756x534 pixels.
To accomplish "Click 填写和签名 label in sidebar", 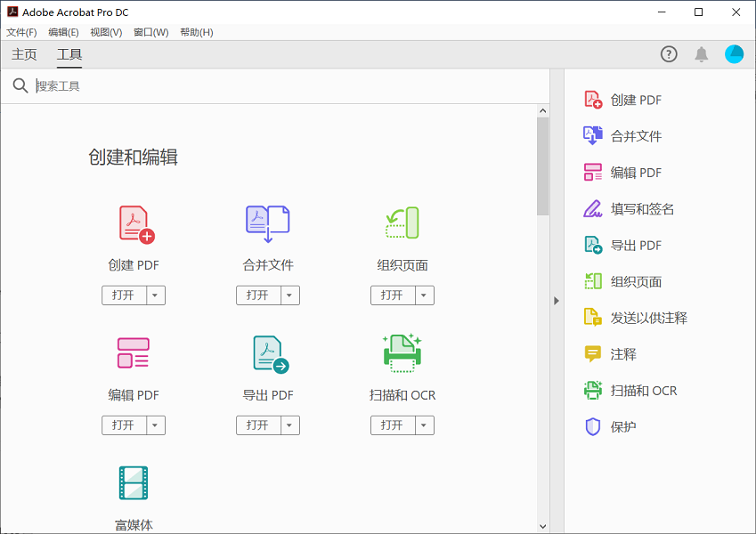I will (x=642, y=208).
